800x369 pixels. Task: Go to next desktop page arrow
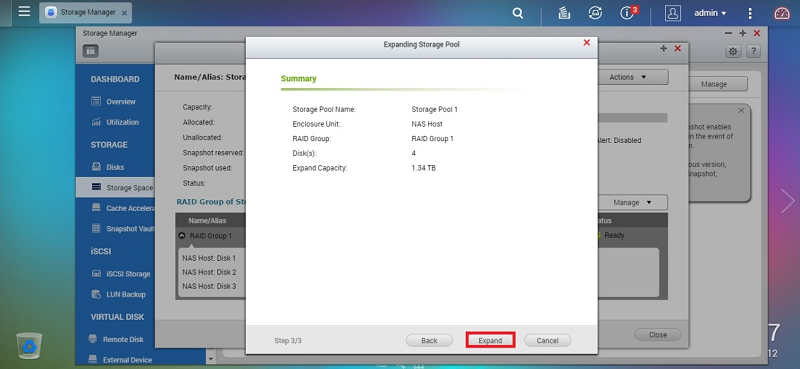(x=788, y=201)
